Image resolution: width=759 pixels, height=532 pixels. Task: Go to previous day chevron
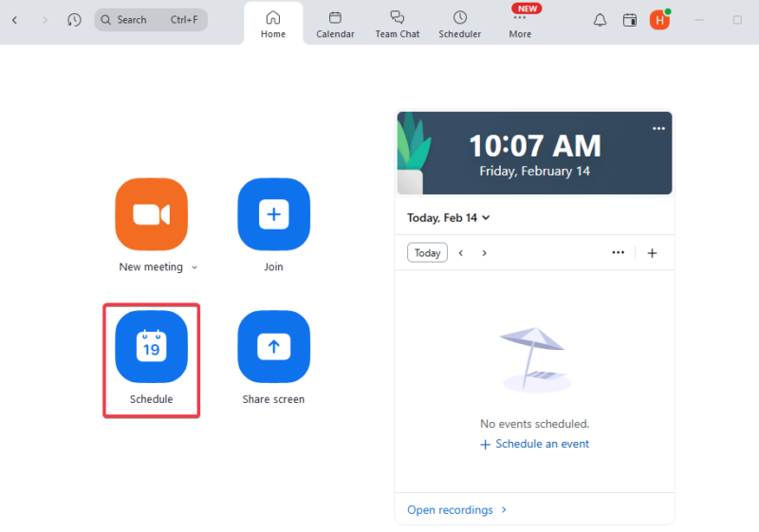tap(461, 253)
